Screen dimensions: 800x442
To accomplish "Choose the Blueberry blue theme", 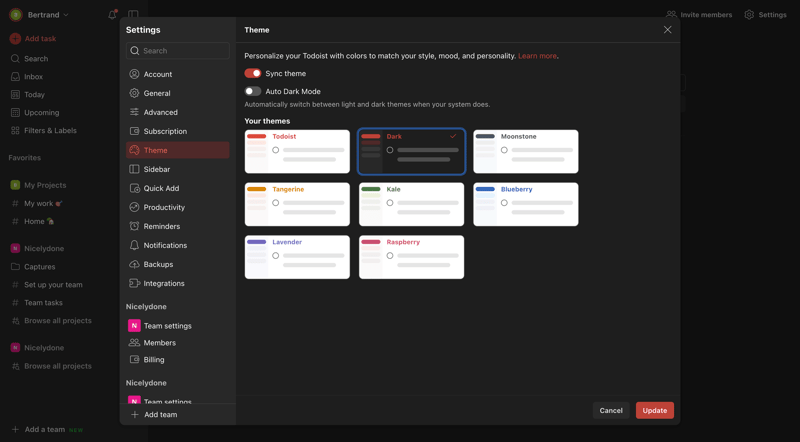I will coord(526,204).
